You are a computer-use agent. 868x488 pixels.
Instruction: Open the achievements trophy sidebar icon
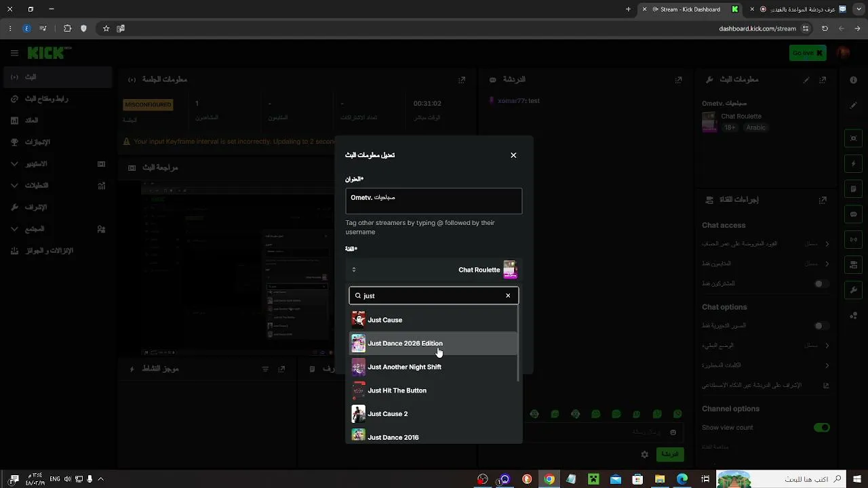pos(15,142)
